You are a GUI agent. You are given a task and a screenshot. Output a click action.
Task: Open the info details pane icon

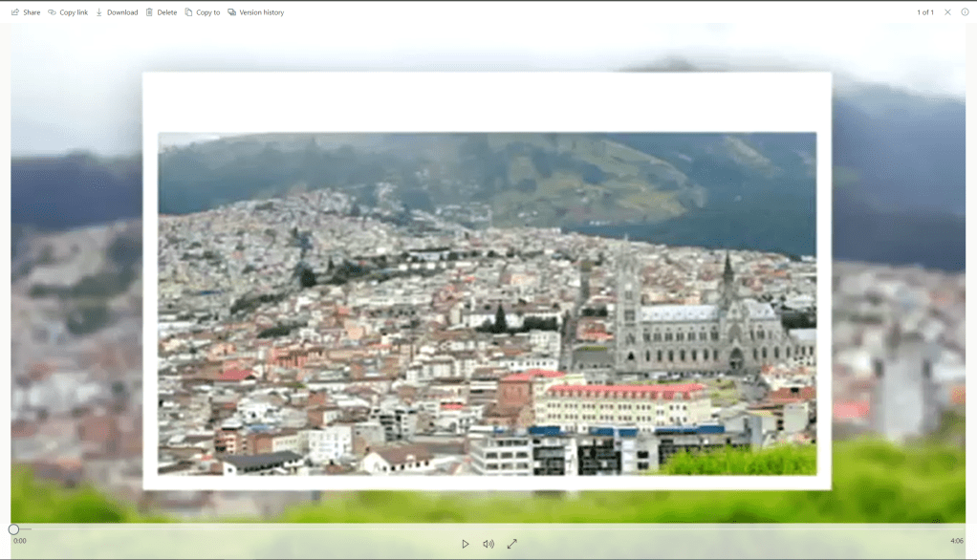965,12
